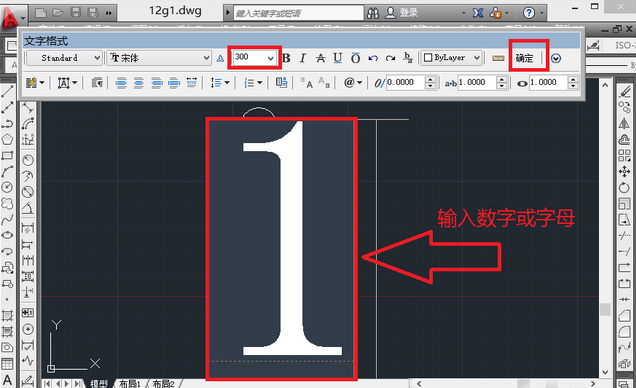This screenshot has width=636, height=388.
Task: Toggle Overline formatting
Action: 355,58
